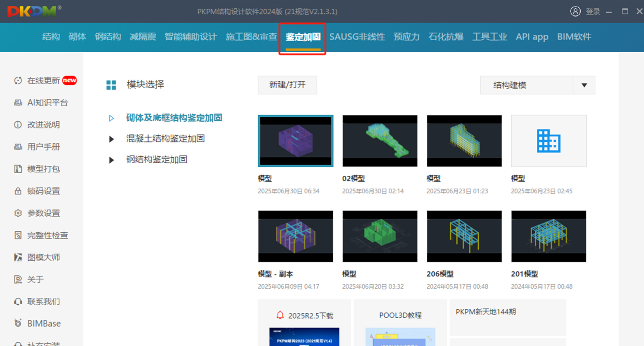Expand 砌体及底框结构鉴定加固 triangle
Viewport: 644px width, 346px height.
[111, 118]
